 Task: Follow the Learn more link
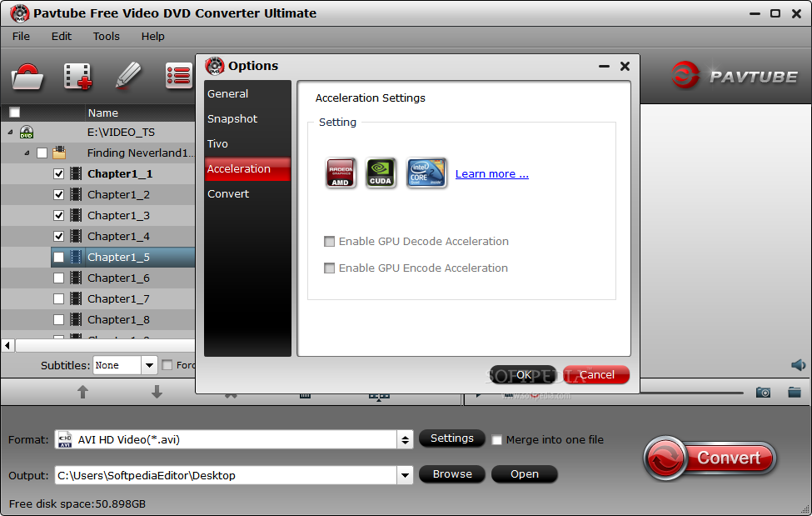pos(492,173)
